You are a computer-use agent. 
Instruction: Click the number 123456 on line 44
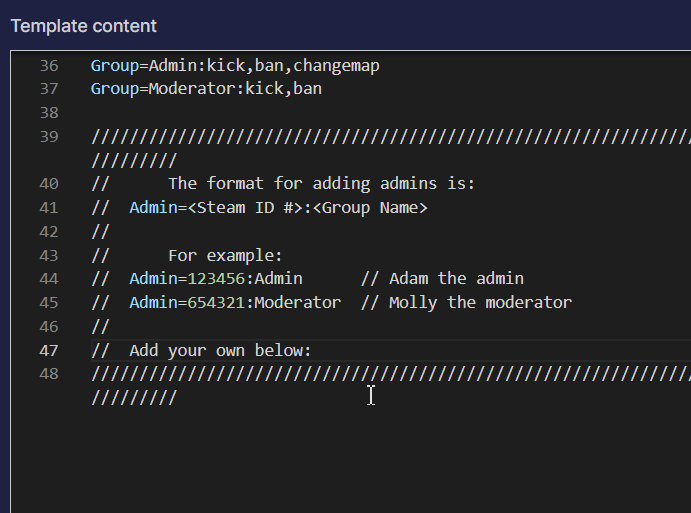[x=216, y=279]
